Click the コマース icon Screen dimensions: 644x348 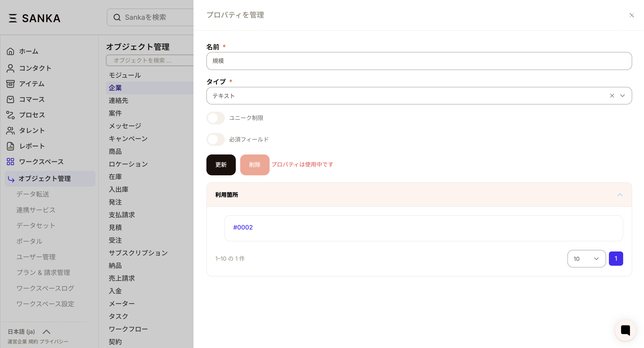pos(10,99)
